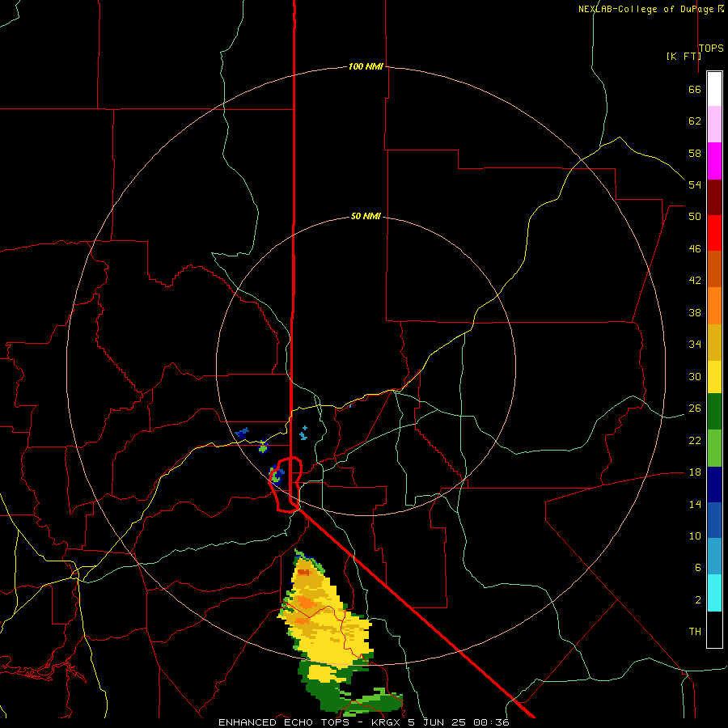Image resolution: width=728 pixels, height=728 pixels.
Task: Click the legend value "42"
Action: tap(695, 281)
